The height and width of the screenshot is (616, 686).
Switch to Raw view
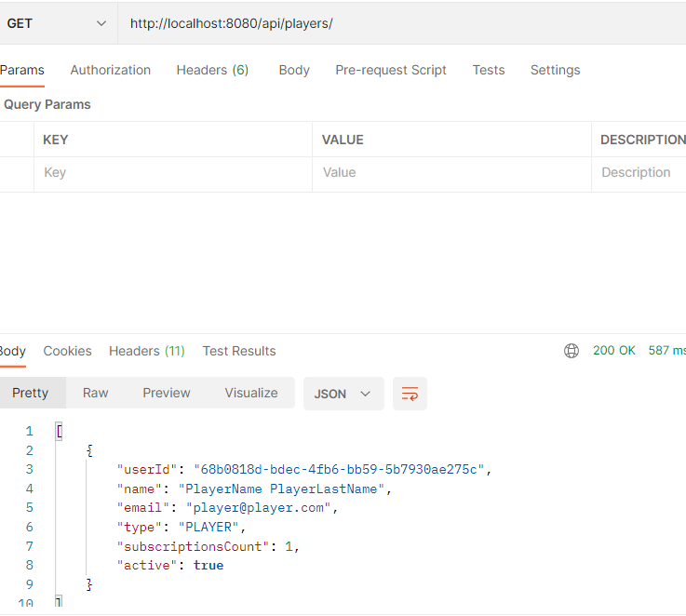pyautogui.click(x=95, y=393)
